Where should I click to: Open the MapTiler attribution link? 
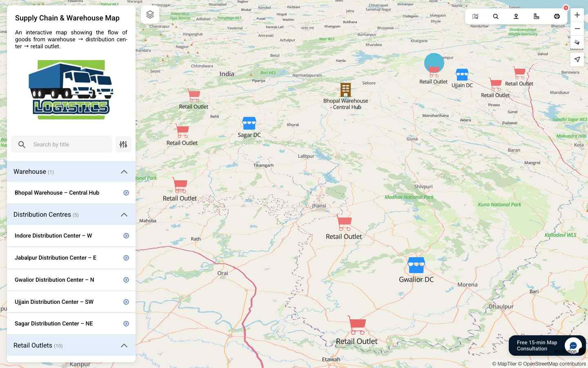coord(504,364)
